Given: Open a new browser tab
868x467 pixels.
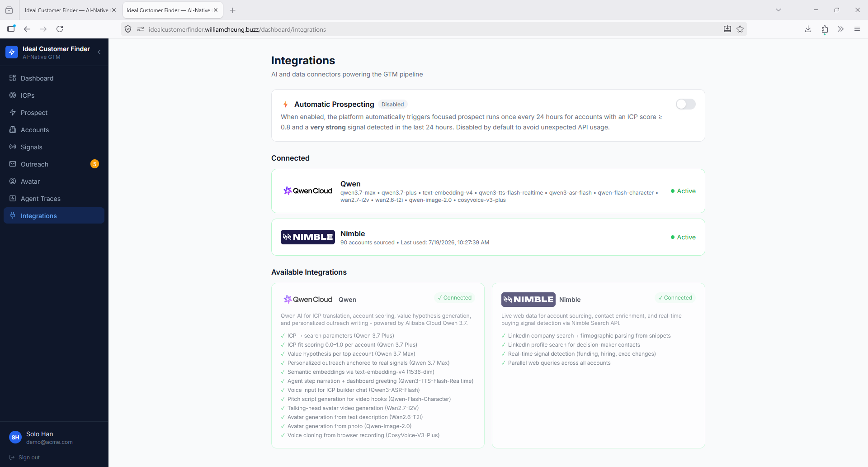Looking at the screenshot, I should [233, 10].
